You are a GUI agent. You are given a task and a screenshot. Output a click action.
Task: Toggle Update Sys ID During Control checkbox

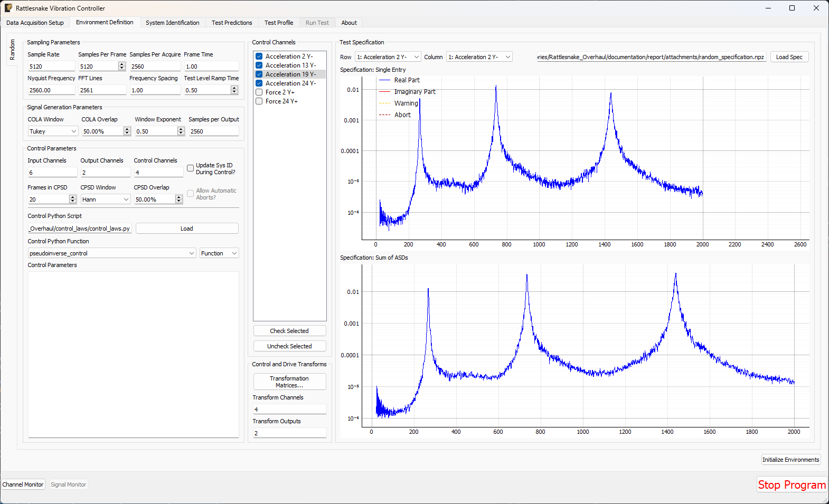coord(191,168)
